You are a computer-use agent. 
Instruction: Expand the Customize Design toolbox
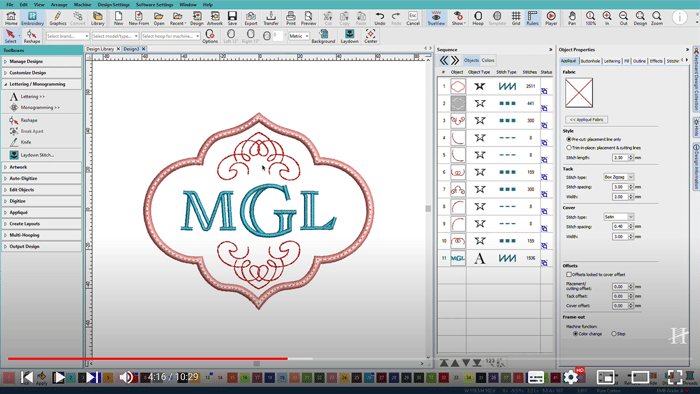pyautogui.click(x=42, y=73)
